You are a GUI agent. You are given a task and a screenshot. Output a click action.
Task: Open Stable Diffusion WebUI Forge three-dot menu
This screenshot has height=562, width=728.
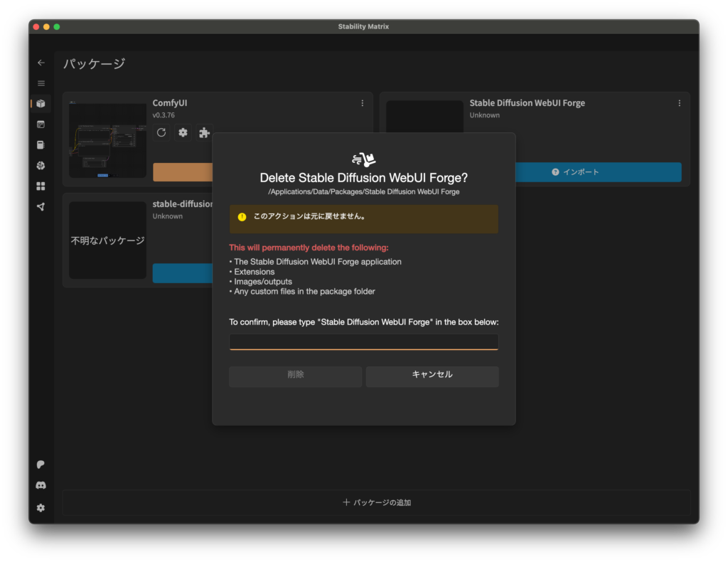[x=679, y=103]
